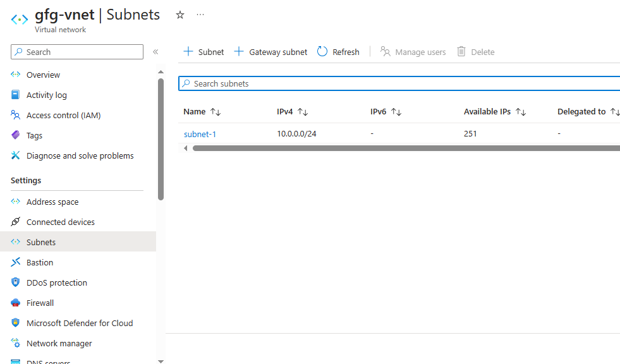Click the Activity log icon

point(15,94)
